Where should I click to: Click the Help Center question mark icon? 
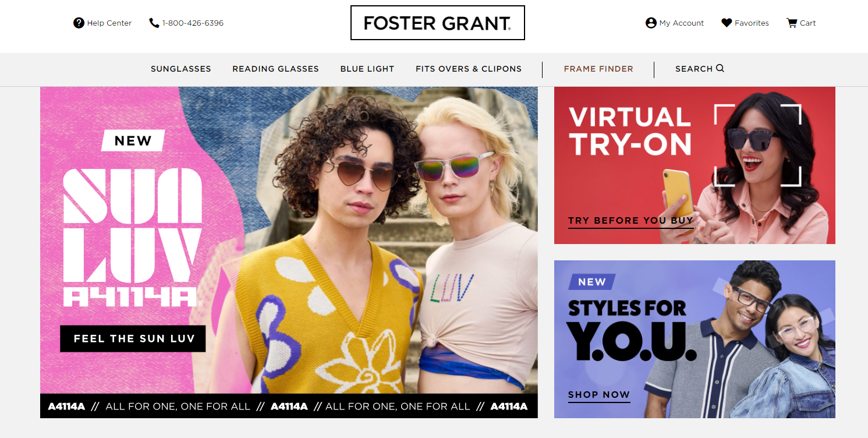coord(79,23)
